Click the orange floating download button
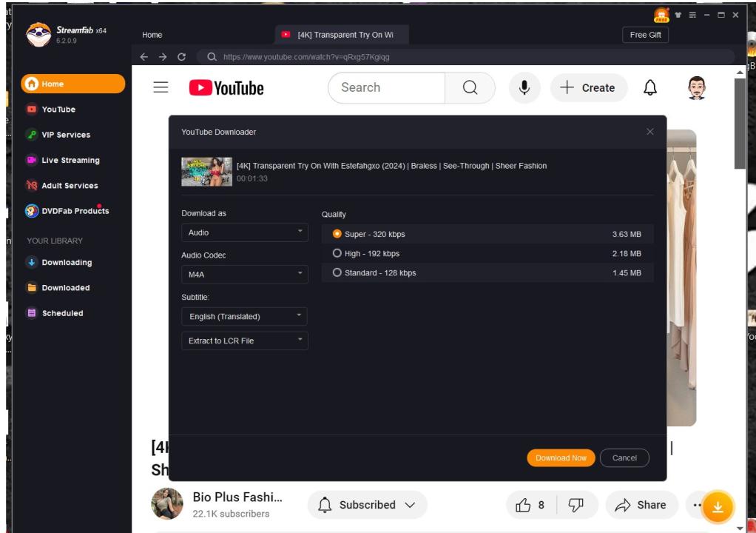 [x=718, y=507]
